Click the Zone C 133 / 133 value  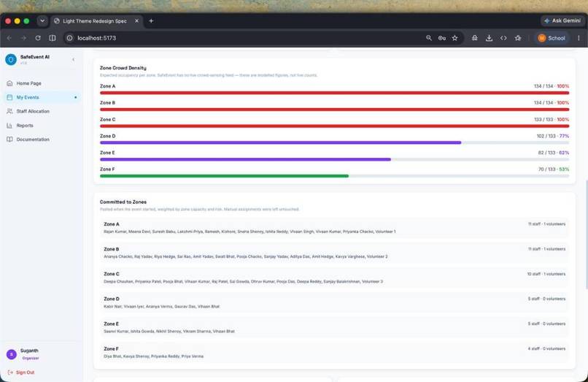(543, 120)
